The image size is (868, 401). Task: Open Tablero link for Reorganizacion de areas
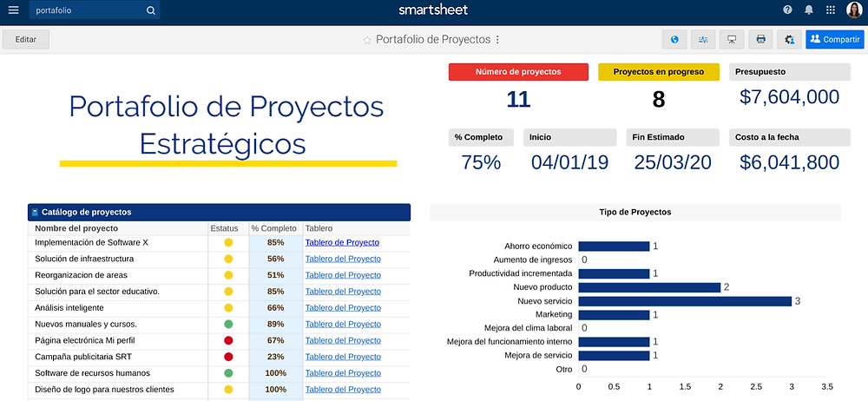343,275
